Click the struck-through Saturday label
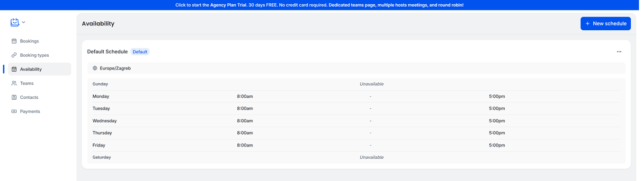 coord(102,157)
